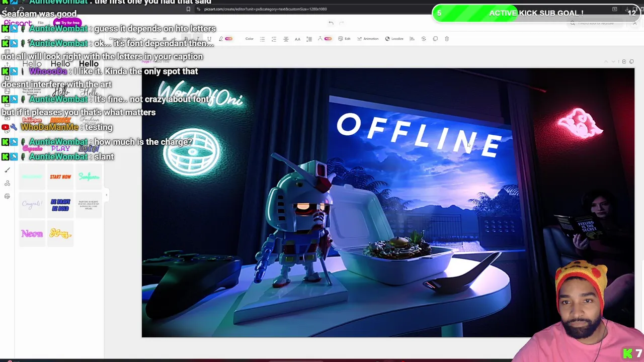Change text case with AA icon
This screenshot has width=644, height=362.
(x=297, y=39)
